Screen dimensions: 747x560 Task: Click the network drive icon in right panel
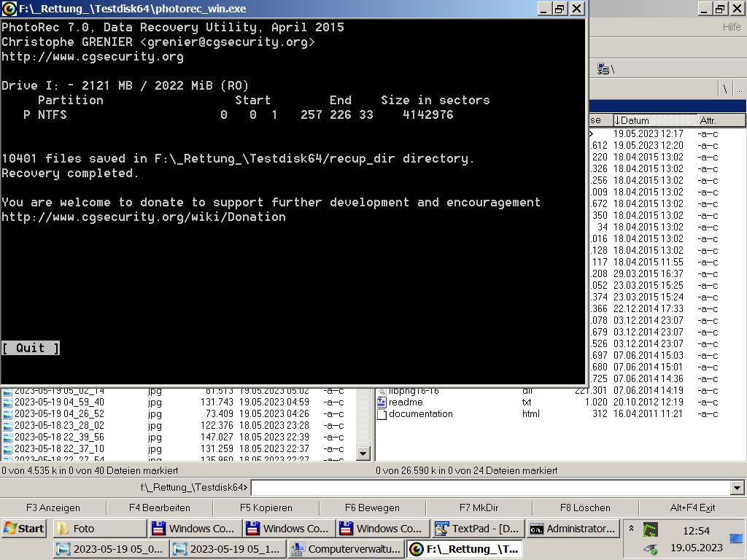click(x=603, y=69)
